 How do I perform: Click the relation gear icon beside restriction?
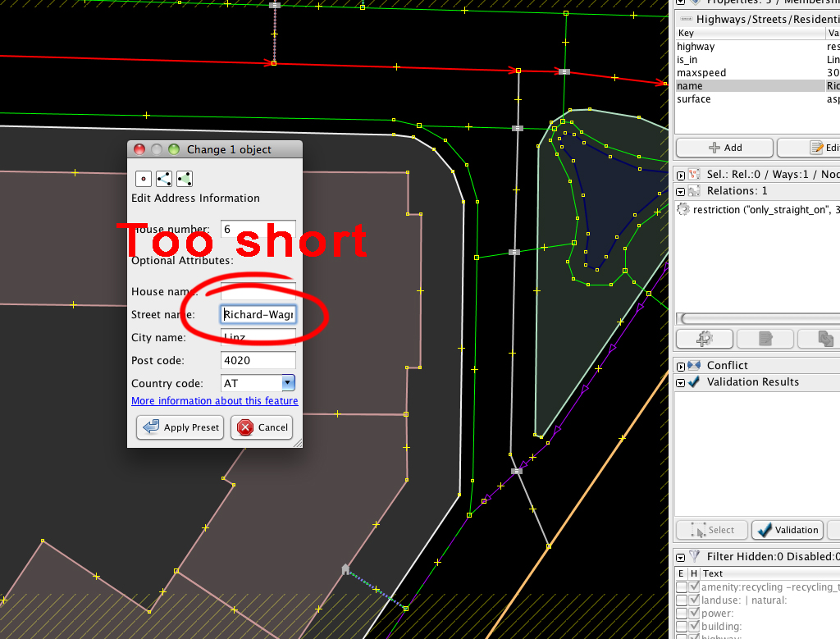(x=682, y=209)
